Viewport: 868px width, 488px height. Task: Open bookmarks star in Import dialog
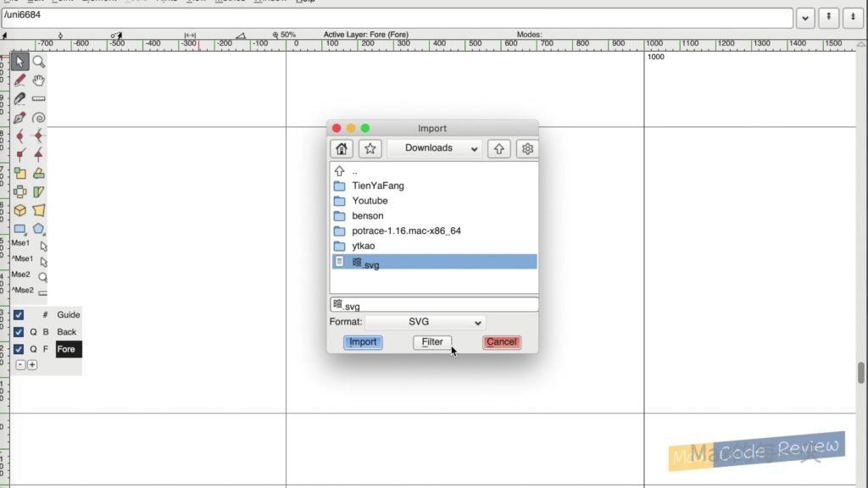370,149
